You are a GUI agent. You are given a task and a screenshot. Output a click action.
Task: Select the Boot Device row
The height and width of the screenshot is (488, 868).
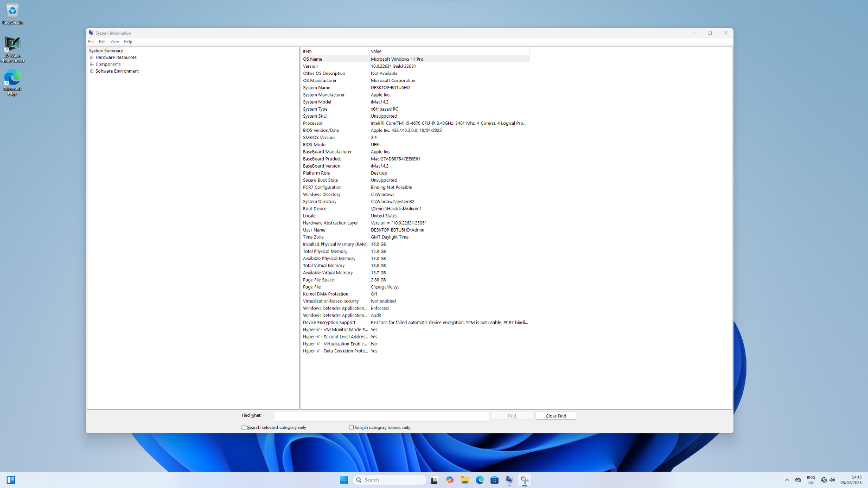pos(416,209)
